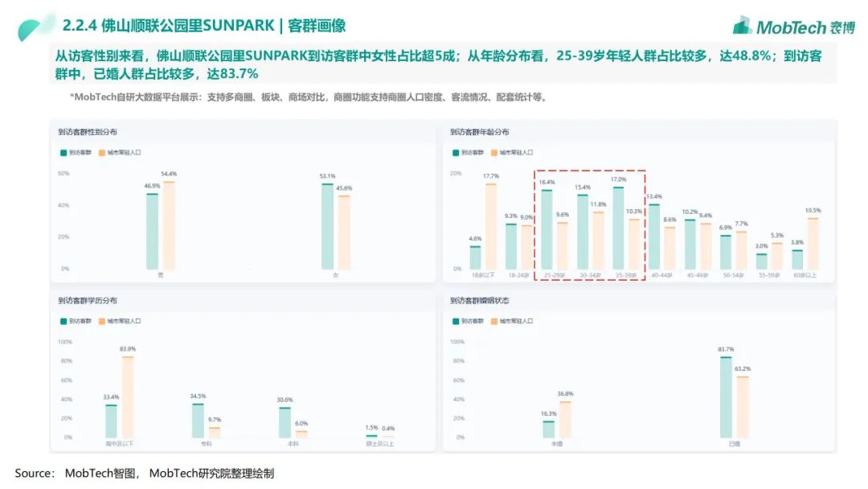The height and width of the screenshot is (489, 868).
Task: Click the 33.4% value in education chart
Action: point(111,397)
